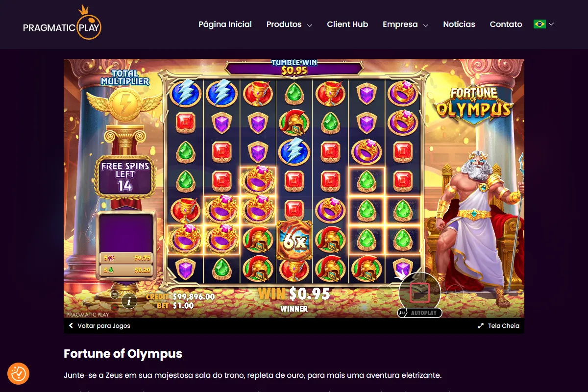Screen dimensions: 588x392
Task: Click the Fortune of Olympus game logo
Action: pyautogui.click(x=474, y=104)
